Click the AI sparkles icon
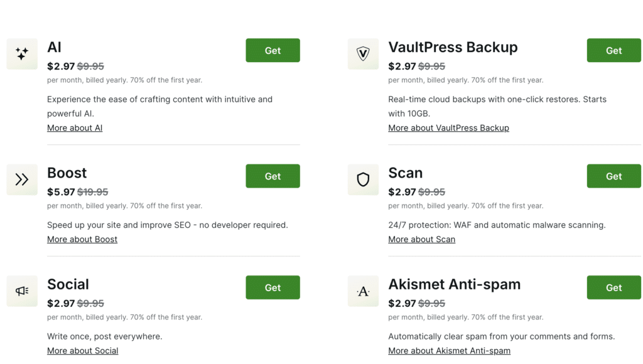643x364 pixels. (21, 54)
